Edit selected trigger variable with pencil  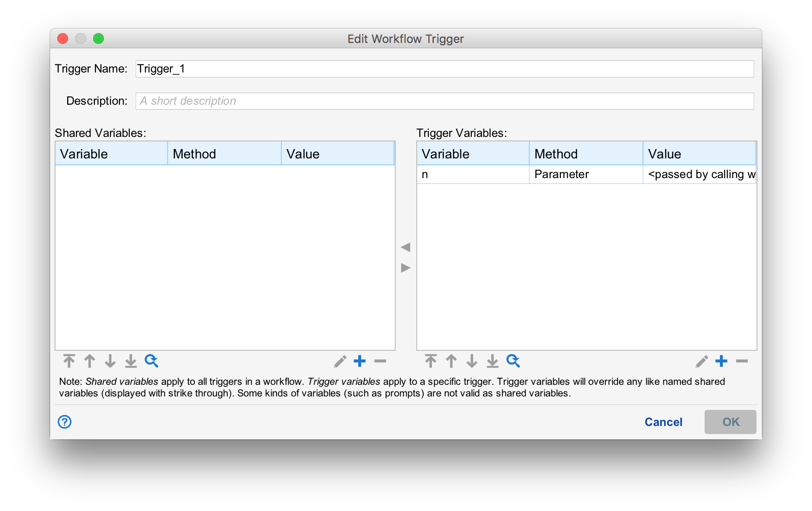[702, 361]
